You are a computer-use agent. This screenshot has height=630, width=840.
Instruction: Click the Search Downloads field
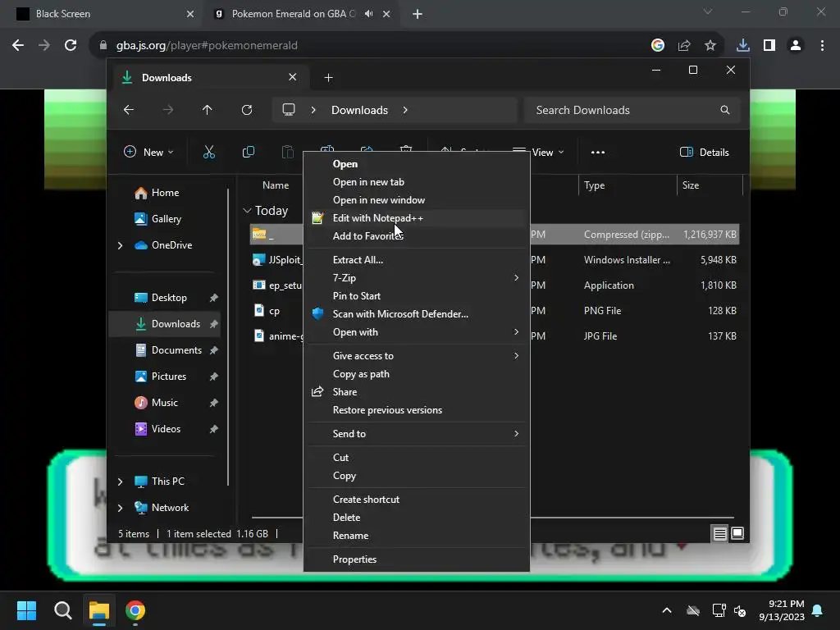point(632,110)
